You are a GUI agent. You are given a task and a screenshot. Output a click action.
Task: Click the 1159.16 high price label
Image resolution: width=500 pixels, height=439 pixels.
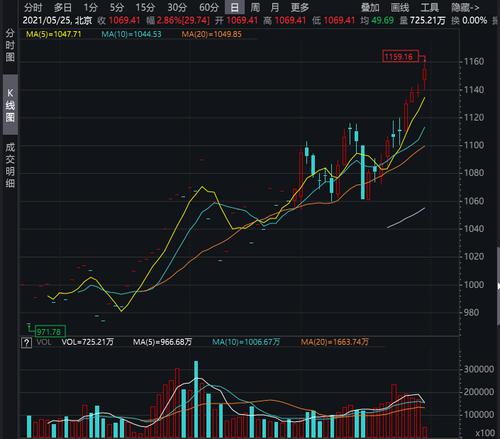pyautogui.click(x=400, y=56)
